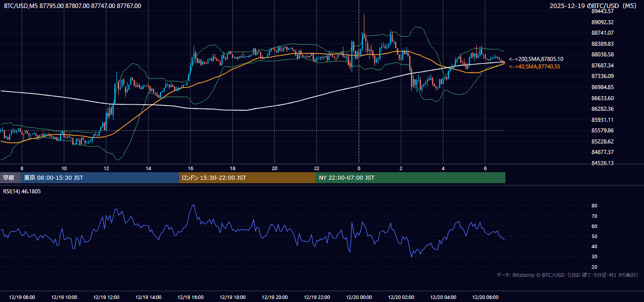644x302 pixels.
Task: Click hour label 10 on chart time axis
Action: pyautogui.click(x=64, y=168)
